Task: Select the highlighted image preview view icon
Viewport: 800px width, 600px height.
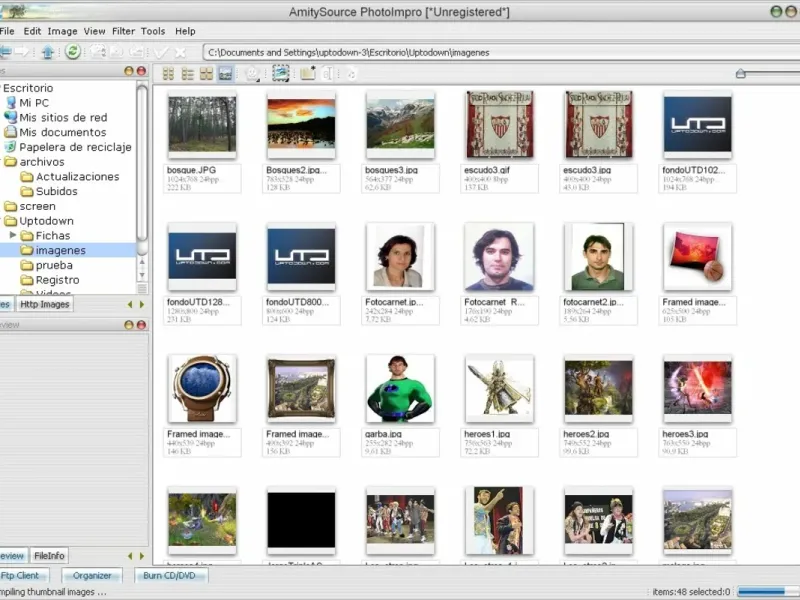Action: [226, 73]
